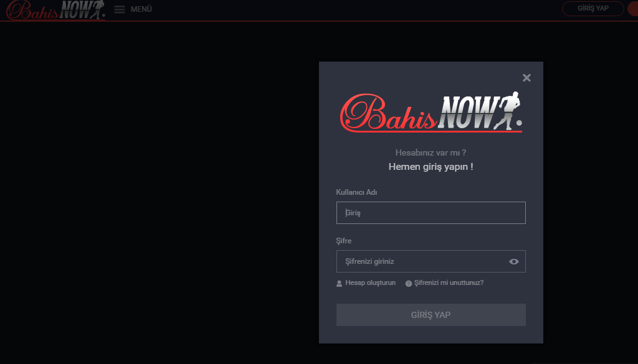Click the Şifrenizi mi unuttunuz? link

point(449,282)
